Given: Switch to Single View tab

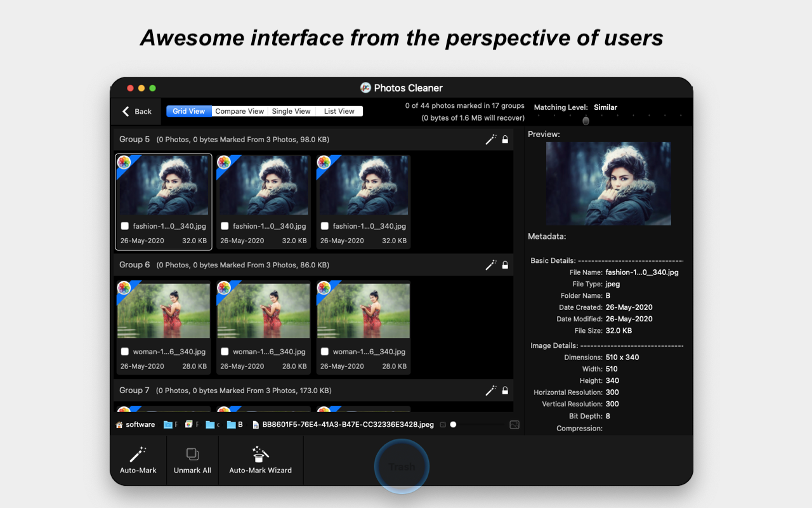Looking at the screenshot, I should click(x=291, y=111).
